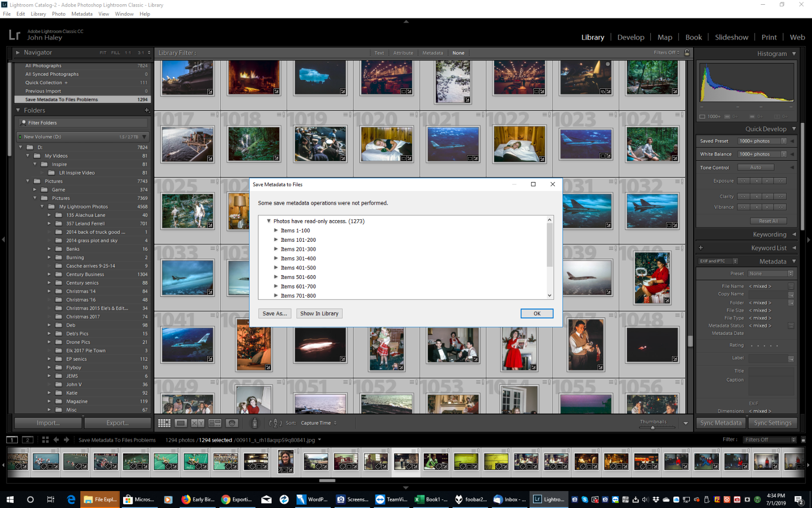Viewport: 812px width, 508px height.
Task: Expand the Navigator panel
Action: coord(18,53)
